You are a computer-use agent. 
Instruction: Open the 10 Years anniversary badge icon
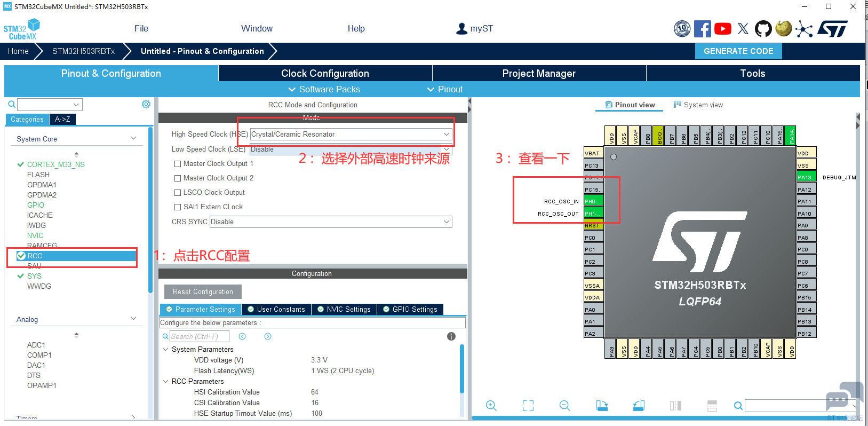coord(682,29)
